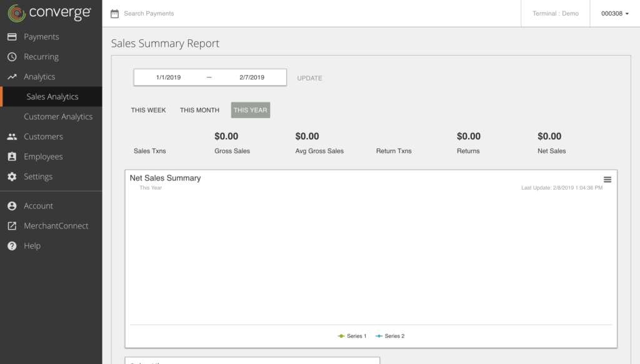The height and width of the screenshot is (364, 640).
Task: Click the Returns label
Action: click(x=468, y=151)
